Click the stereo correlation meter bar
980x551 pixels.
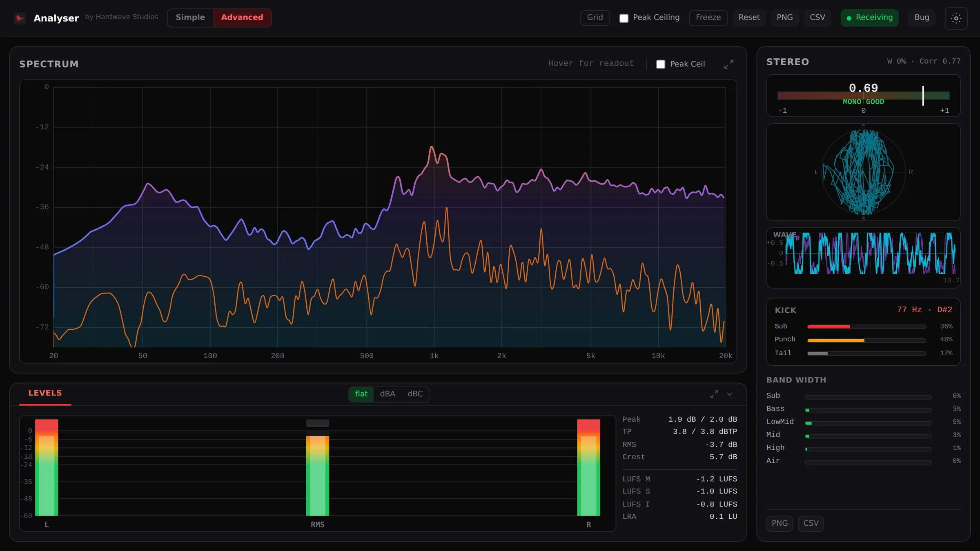pos(863,96)
